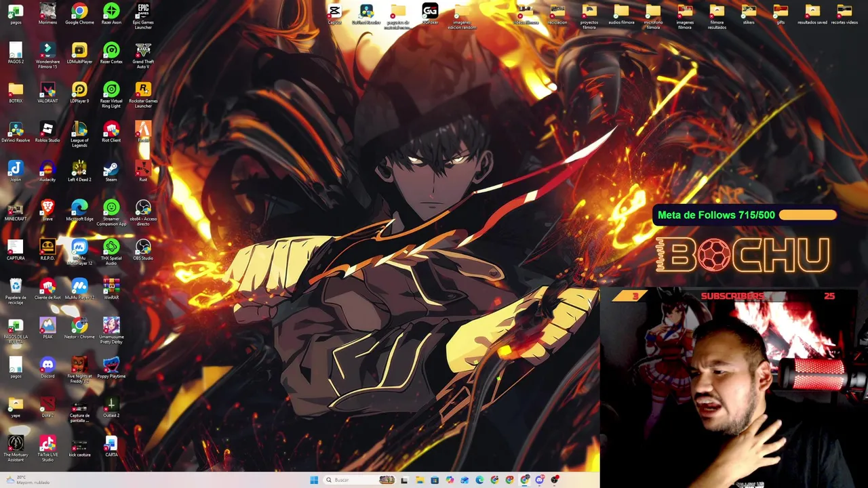Open Rockstar Games Launcher shortcut
The image size is (868, 488).
143,95
